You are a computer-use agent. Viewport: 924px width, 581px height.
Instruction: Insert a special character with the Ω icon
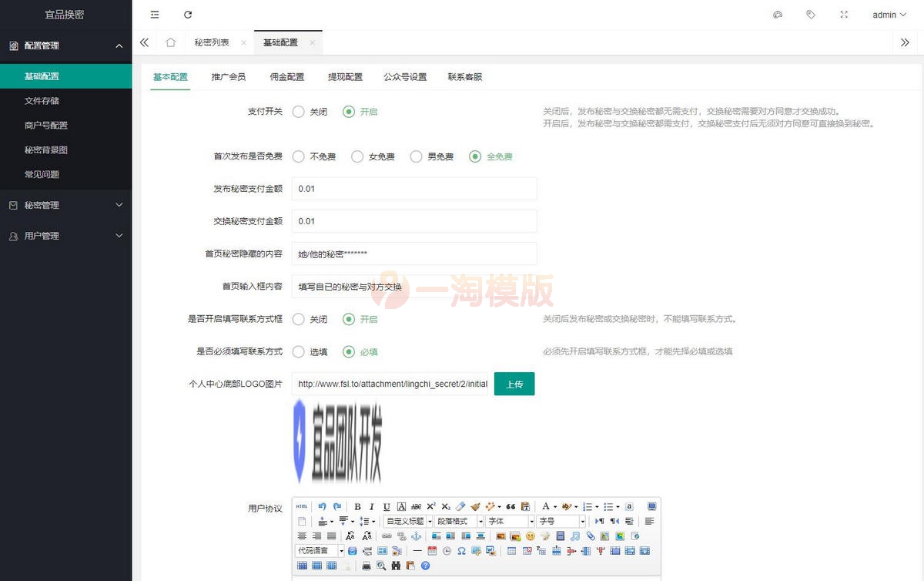tap(460, 552)
